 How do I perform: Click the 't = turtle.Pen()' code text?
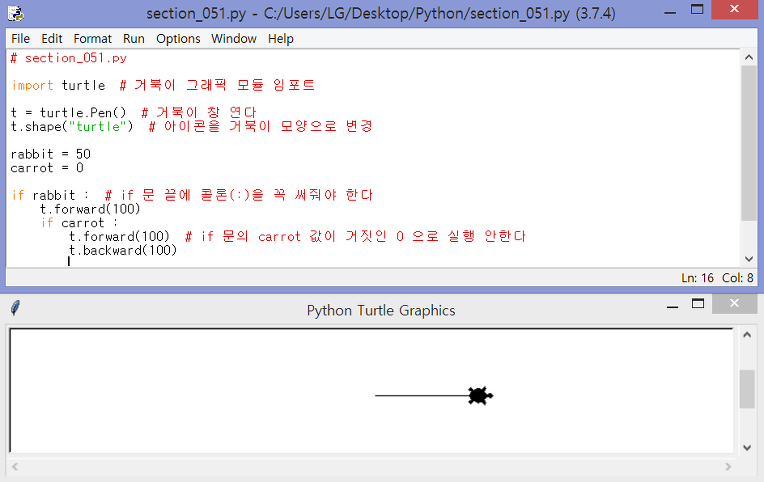tap(69, 113)
